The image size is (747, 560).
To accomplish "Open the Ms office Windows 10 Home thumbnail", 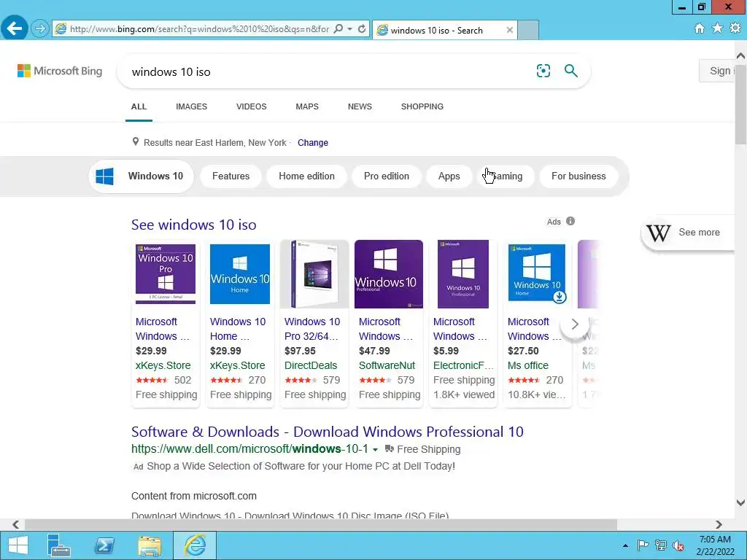I will point(537,273).
